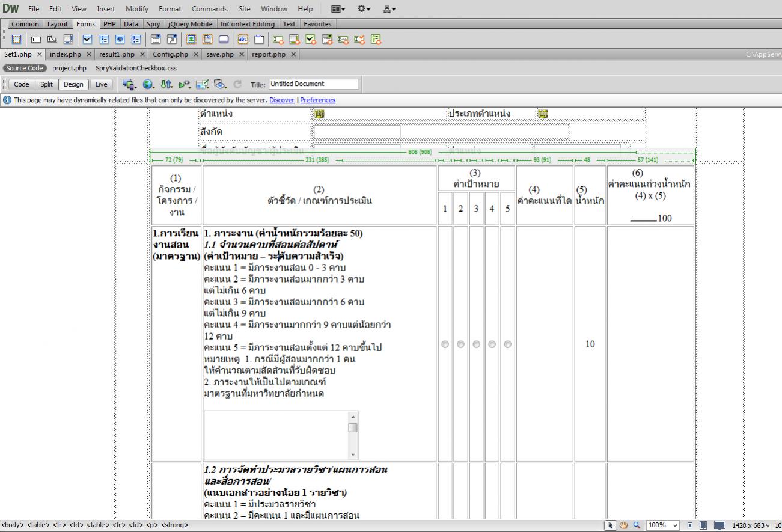Insert Spry Validation Checkbox
The image size is (782, 532).
tap(311, 39)
